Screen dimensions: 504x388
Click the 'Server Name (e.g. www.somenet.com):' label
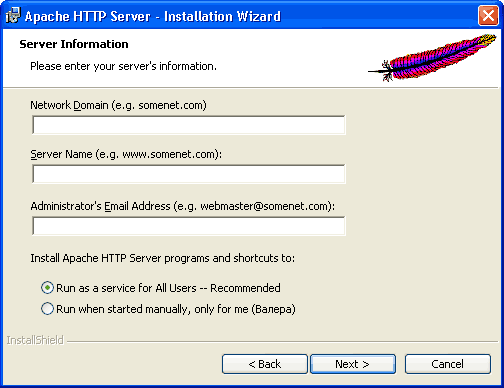coord(126,154)
